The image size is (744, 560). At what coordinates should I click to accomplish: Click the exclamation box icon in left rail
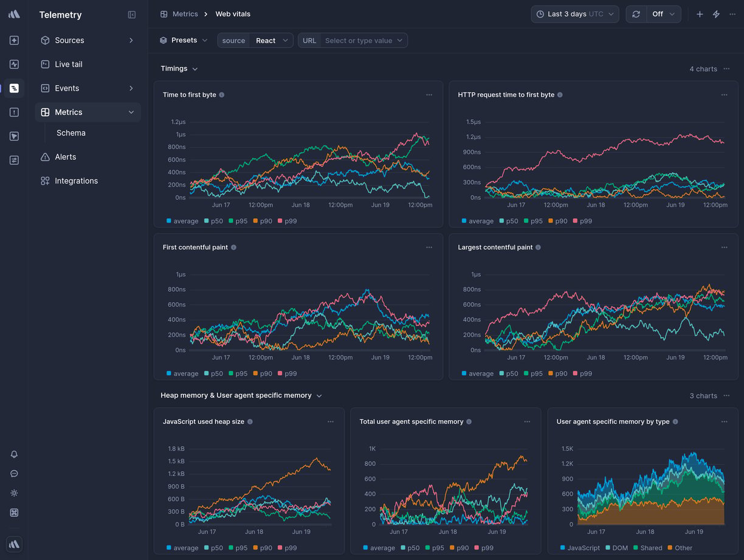(x=14, y=112)
